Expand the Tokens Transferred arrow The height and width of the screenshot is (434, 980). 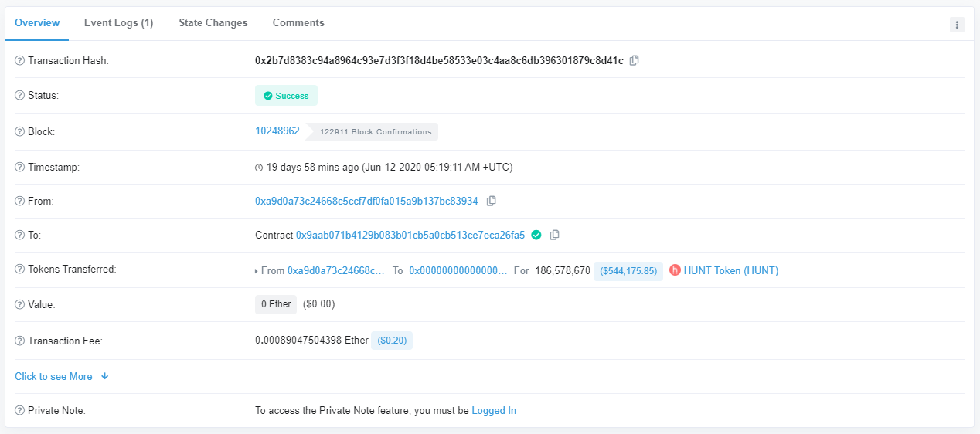257,271
